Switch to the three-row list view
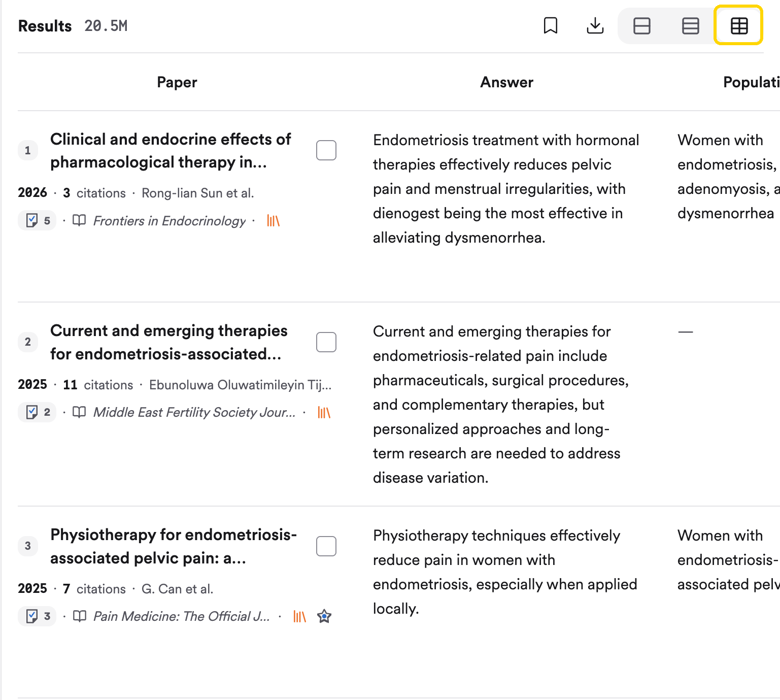The height and width of the screenshot is (700, 780). (x=691, y=25)
